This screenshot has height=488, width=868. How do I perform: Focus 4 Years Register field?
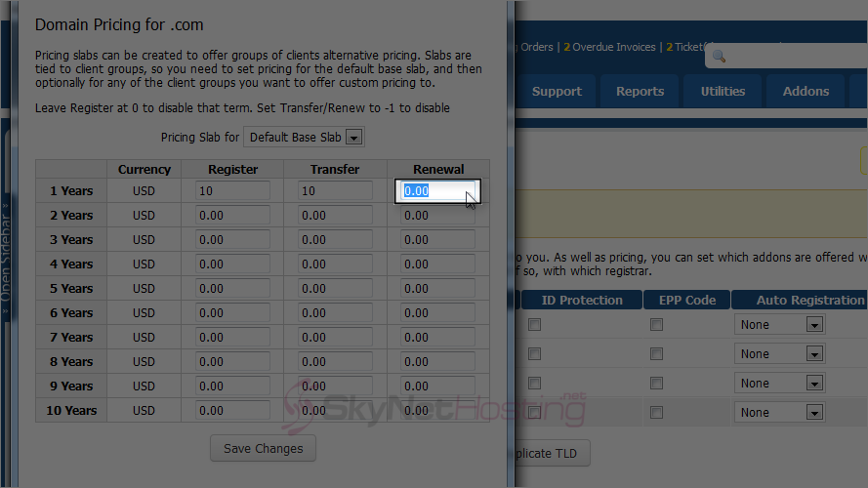click(232, 264)
